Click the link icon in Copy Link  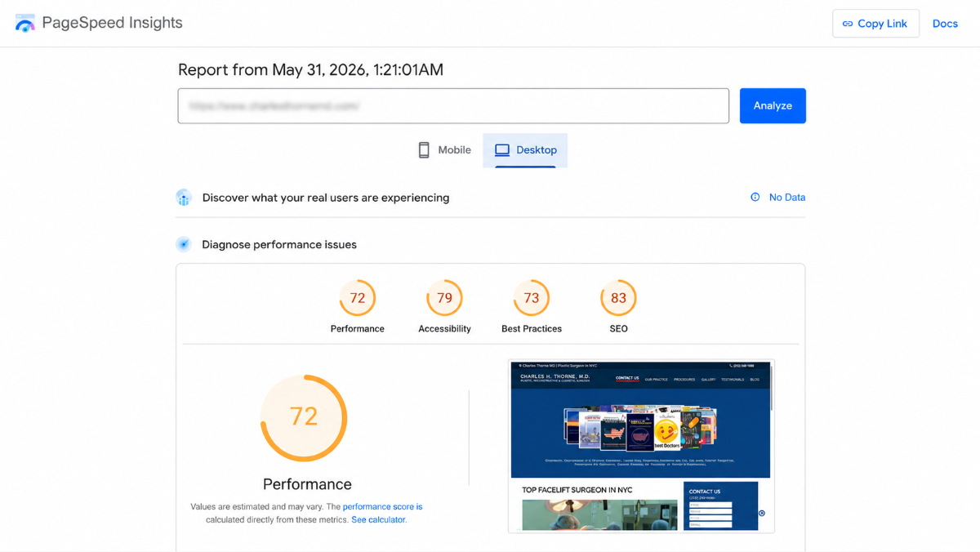click(848, 24)
